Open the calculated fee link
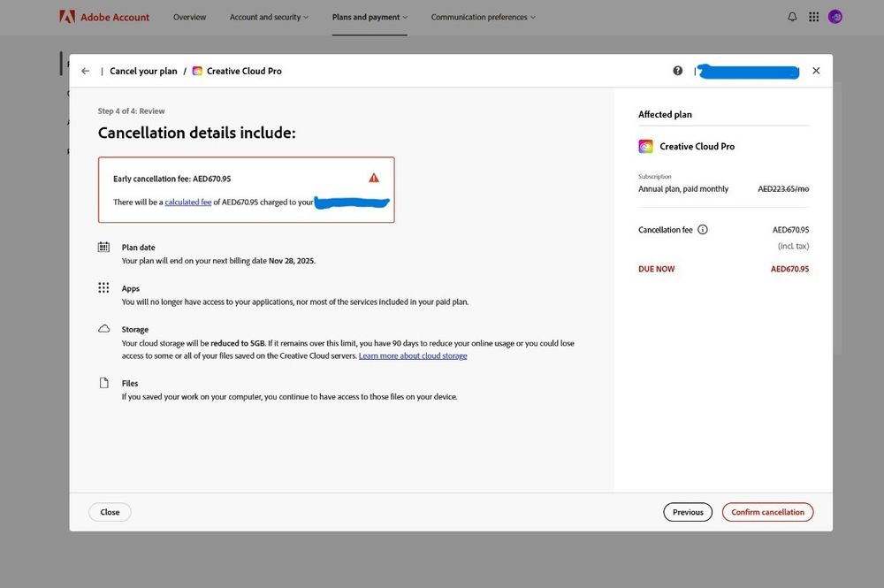 pos(187,202)
